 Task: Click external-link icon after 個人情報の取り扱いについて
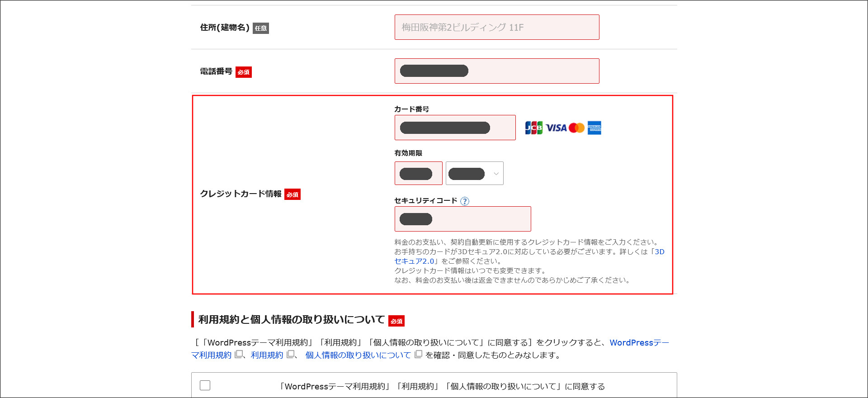(418, 355)
